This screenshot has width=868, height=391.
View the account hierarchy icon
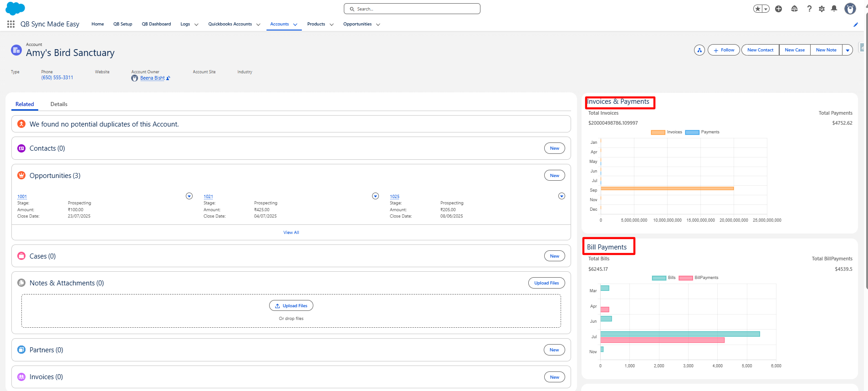click(x=699, y=50)
